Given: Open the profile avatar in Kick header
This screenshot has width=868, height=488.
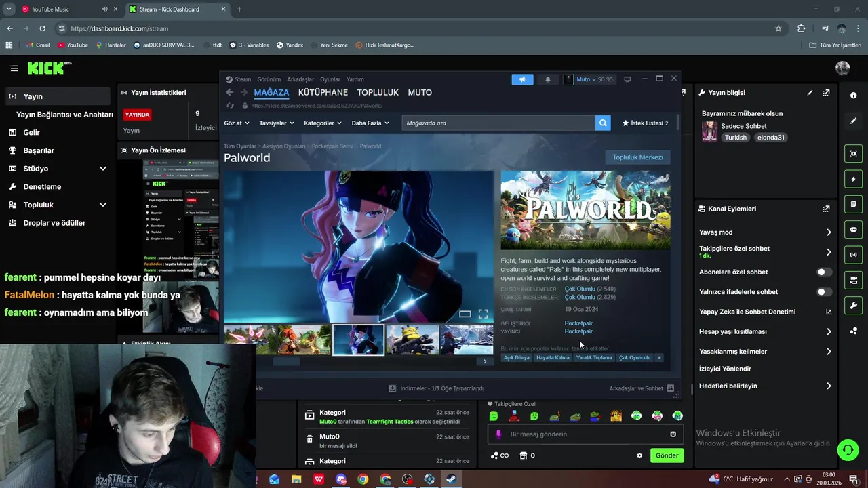Looking at the screenshot, I should click(843, 68).
